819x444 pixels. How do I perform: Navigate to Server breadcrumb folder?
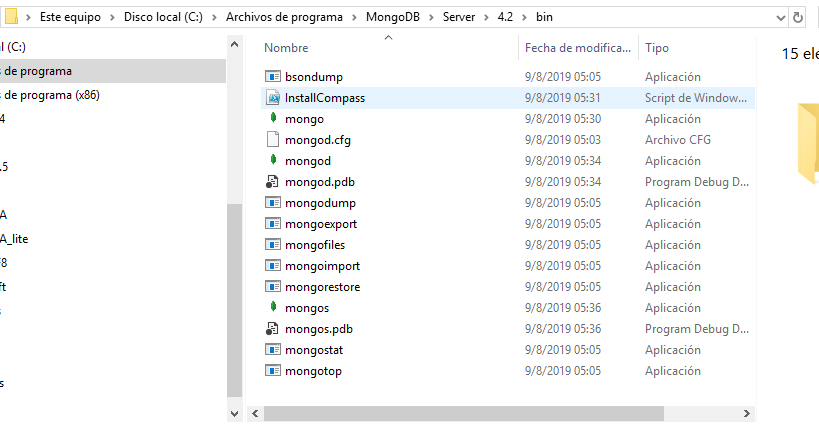click(x=459, y=17)
